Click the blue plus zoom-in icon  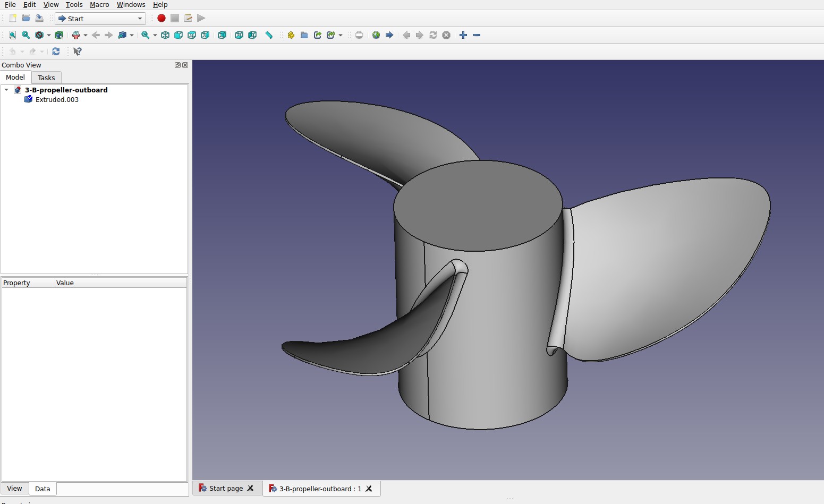(463, 35)
